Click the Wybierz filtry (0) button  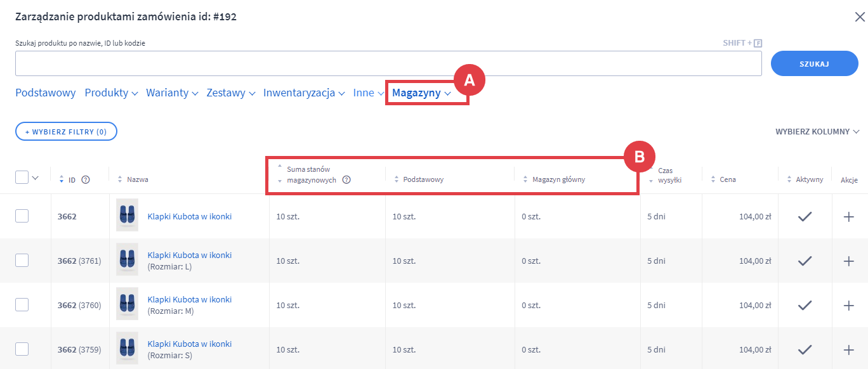pos(66,132)
